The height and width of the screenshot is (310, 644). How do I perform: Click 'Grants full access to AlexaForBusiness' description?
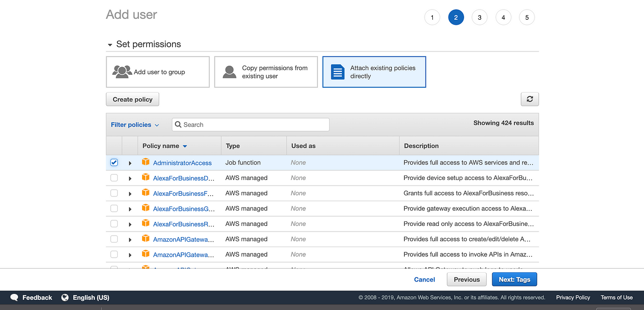(469, 193)
